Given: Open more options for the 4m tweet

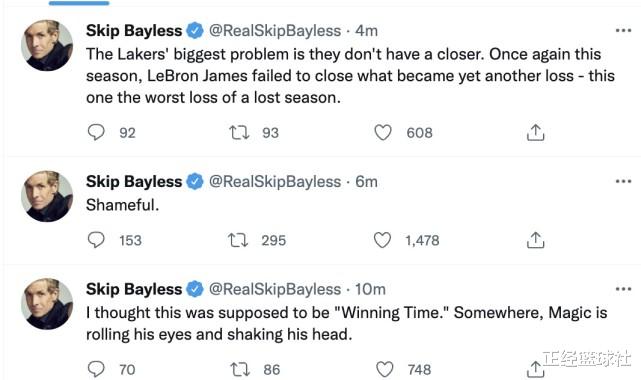Looking at the screenshot, I should pos(623,31).
